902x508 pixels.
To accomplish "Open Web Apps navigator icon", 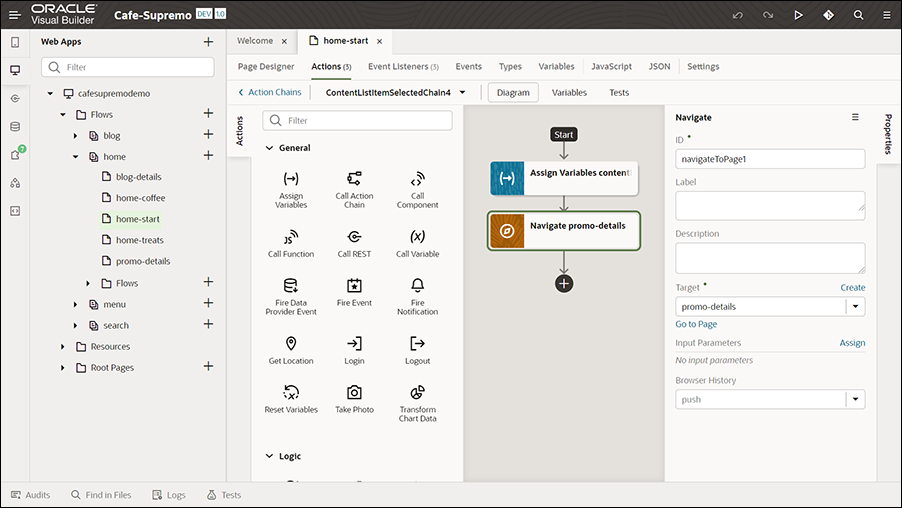I will tap(15, 70).
